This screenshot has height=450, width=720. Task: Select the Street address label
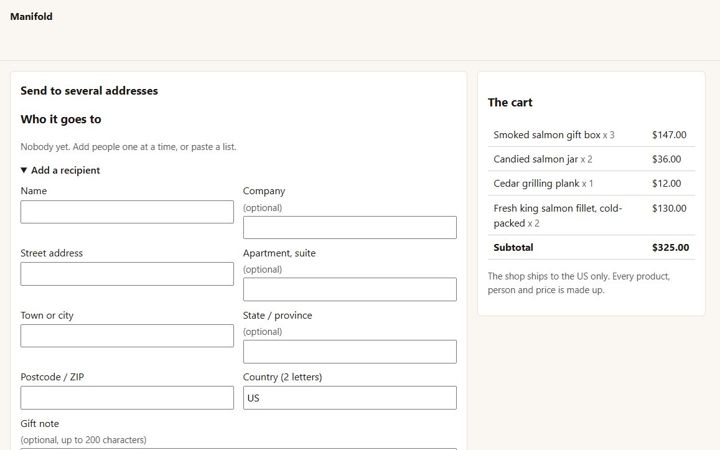click(x=51, y=253)
